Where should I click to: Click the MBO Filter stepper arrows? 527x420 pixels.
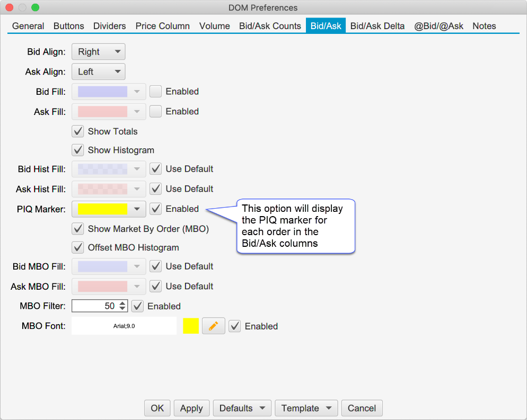pos(122,306)
